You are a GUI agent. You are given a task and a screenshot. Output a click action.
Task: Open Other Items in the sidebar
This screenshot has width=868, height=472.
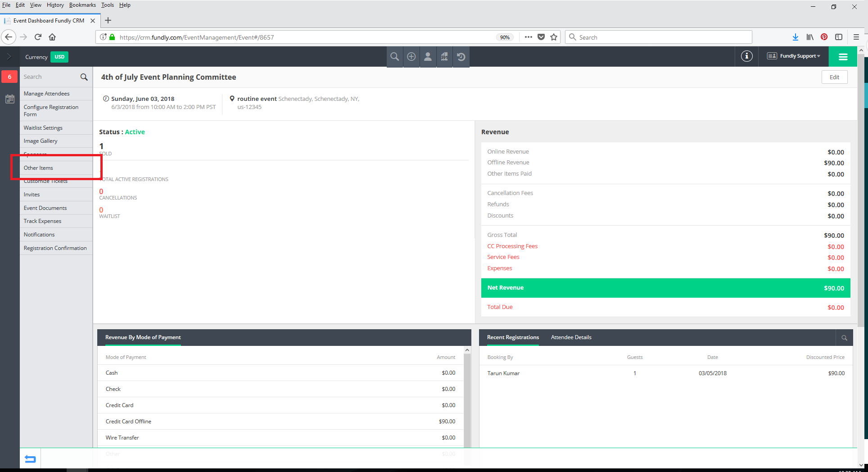coord(56,168)
